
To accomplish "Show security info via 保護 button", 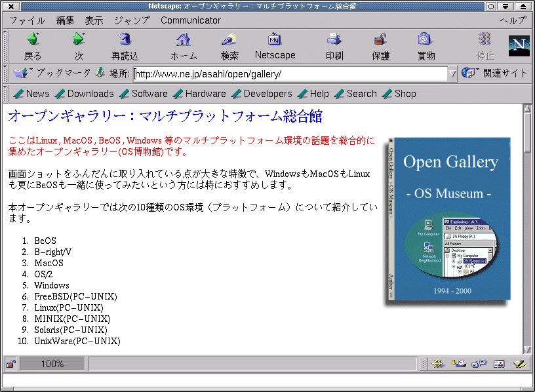I will [x=380, y=47].
